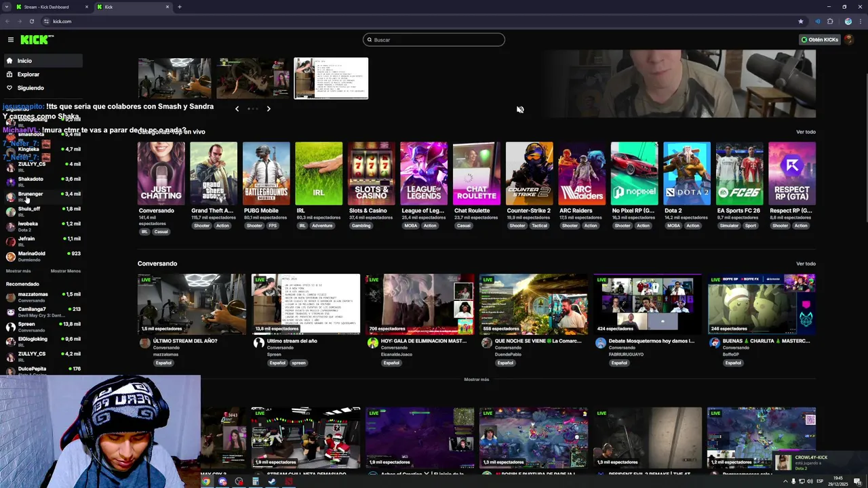Open the ARC Raiders category
Screen dimensions: 868x488
(x=581, y=174)
